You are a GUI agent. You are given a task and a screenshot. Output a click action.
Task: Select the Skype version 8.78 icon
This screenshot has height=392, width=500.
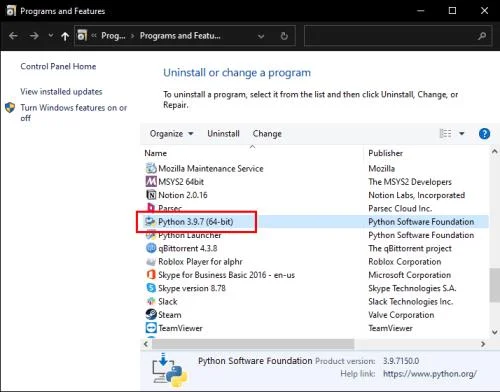(151, 288)
